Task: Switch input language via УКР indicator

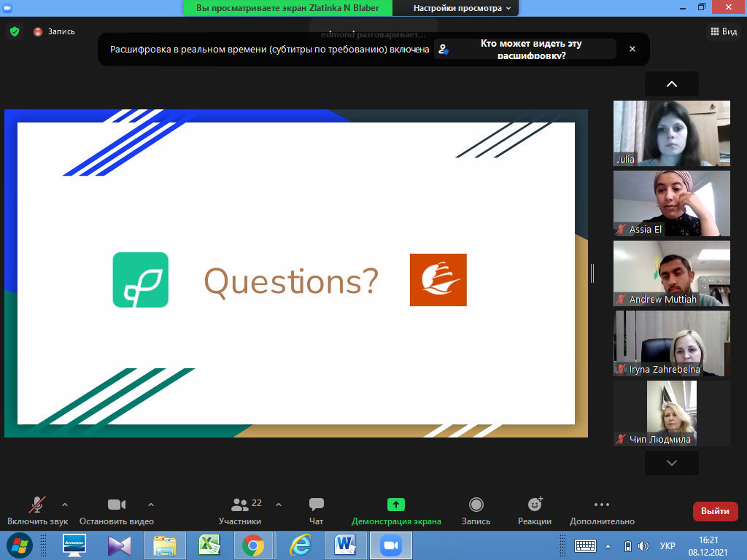Action: pos(667,546)
